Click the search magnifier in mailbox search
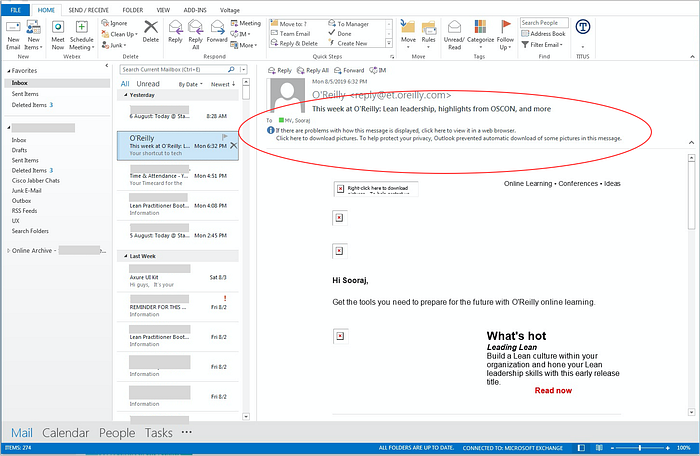 click(x=231, y=70)
